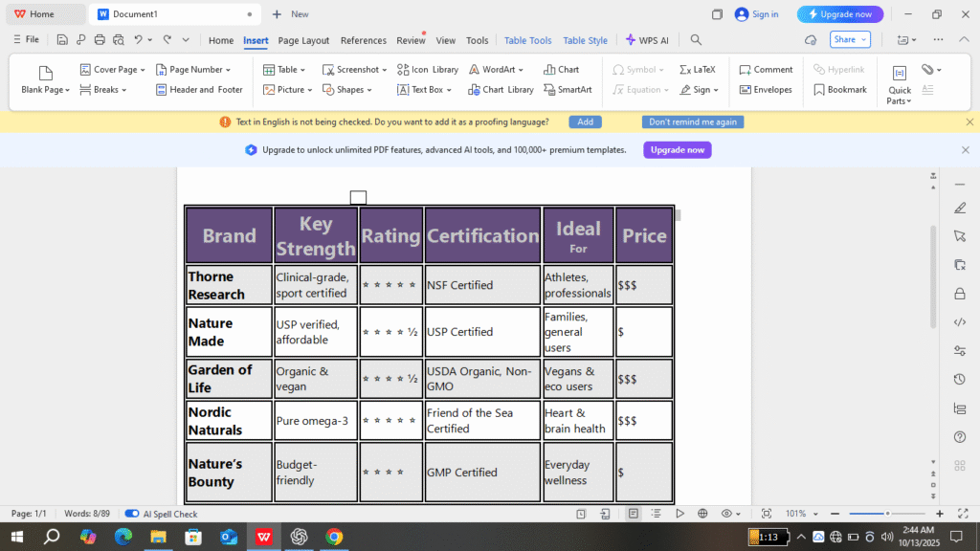Open the Picture dropdown
The width and height of the screenshot is (980, 551).
click(310, 90)
